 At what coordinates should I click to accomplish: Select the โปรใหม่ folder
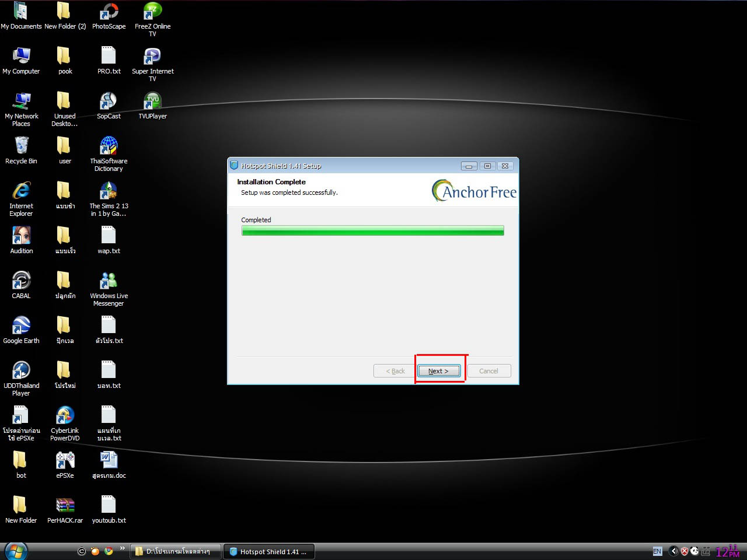pyautogui.click(x=65, y=375)
